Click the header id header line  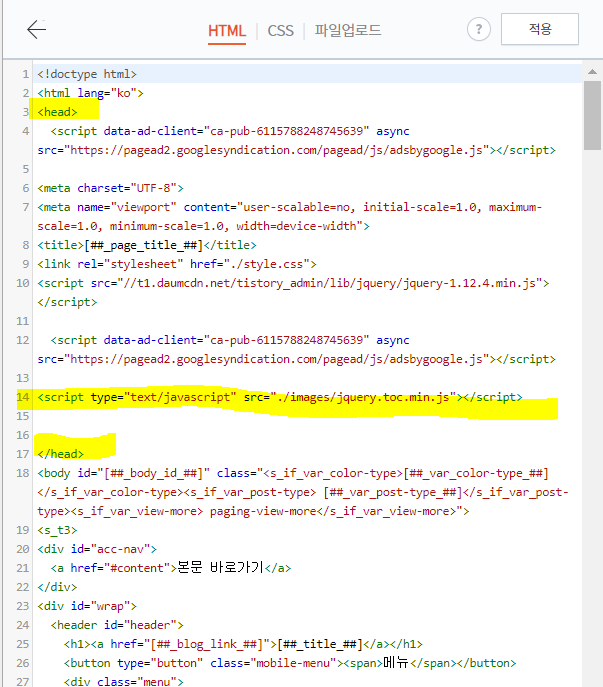(117, 625)
